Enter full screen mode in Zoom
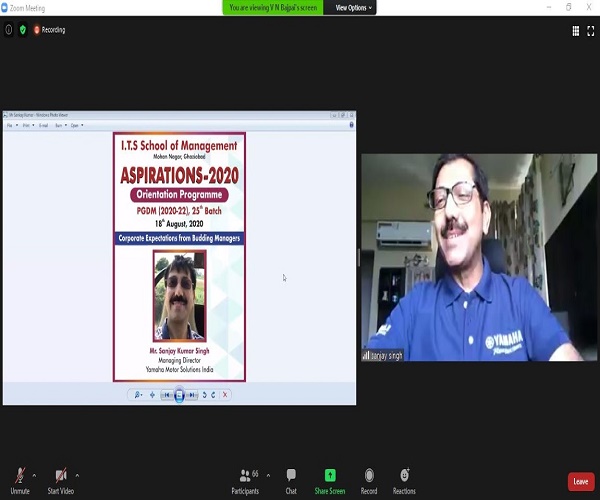This screenshot has width=600, height=500. tap(591, 31)
